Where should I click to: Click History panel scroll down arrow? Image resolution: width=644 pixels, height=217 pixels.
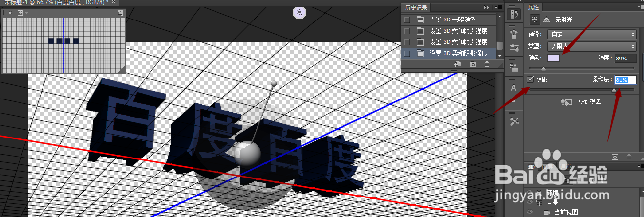click(x=500, y=56)
